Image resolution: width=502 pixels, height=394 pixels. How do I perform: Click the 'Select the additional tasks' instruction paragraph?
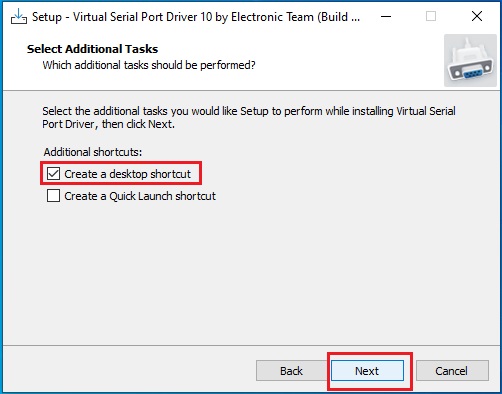coord(249,117)
